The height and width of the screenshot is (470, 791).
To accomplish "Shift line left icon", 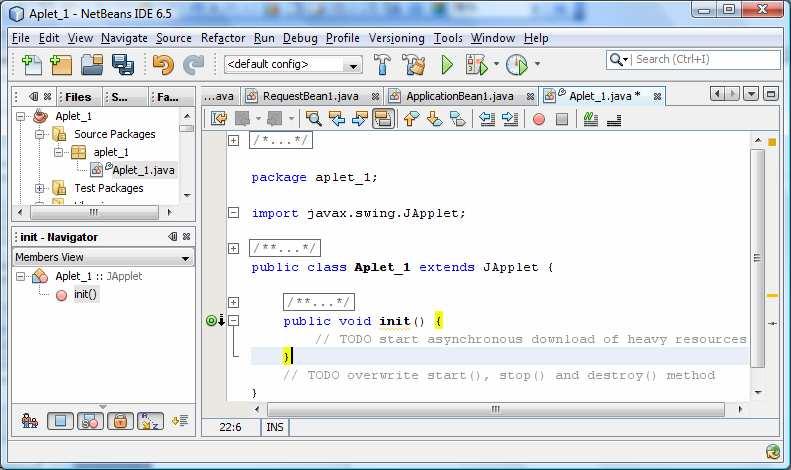I will click(487, 119).
